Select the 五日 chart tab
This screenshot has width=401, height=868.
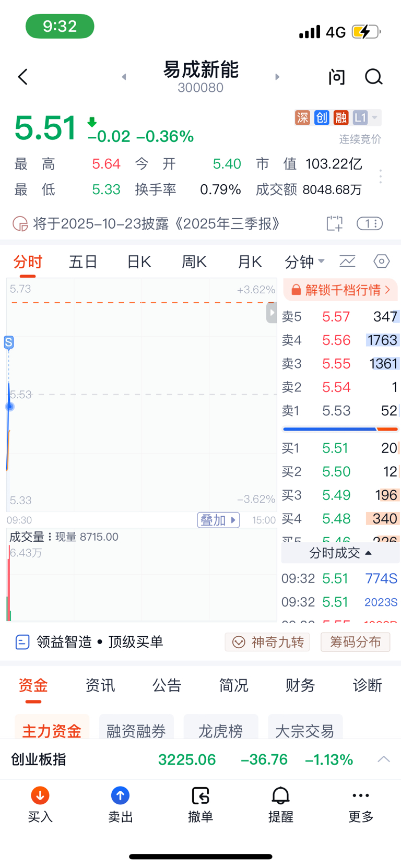click(83, 261)
